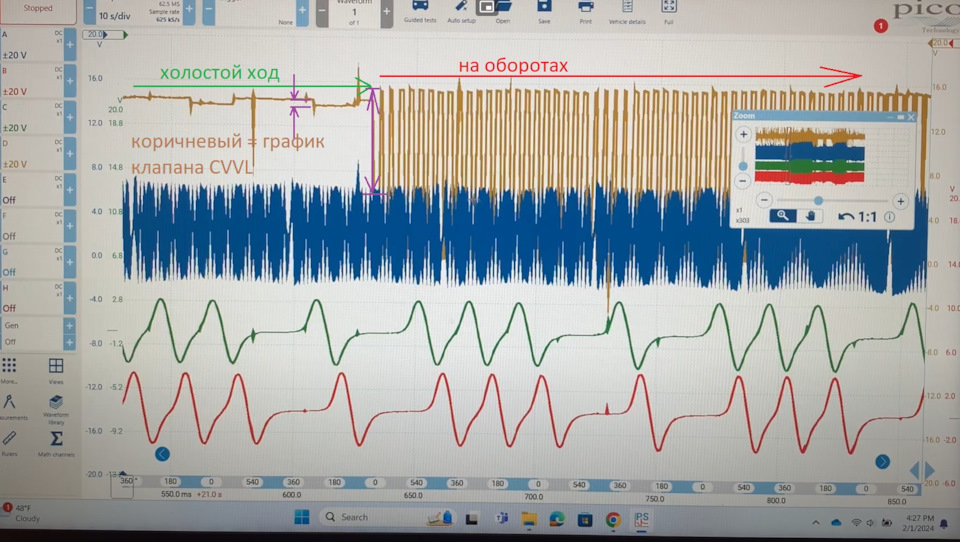Image resolution: width=960 pixels, height=542 pixels.
Task: Open sample rate settings
Action: tap(163, 12)
